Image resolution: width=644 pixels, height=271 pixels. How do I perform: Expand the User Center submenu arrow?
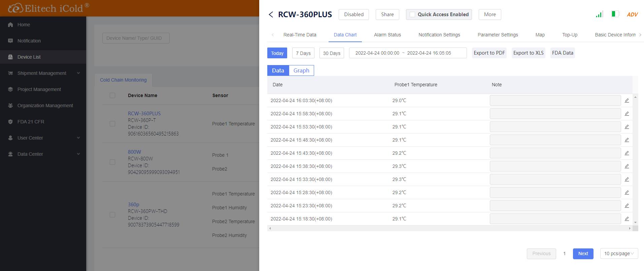coord(78,138)
